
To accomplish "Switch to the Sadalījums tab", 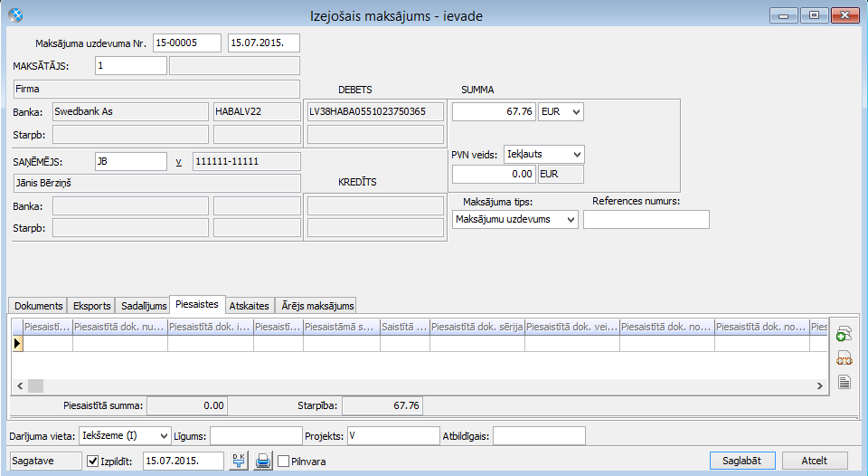I will pyautogui.click(x=144, y=306).
